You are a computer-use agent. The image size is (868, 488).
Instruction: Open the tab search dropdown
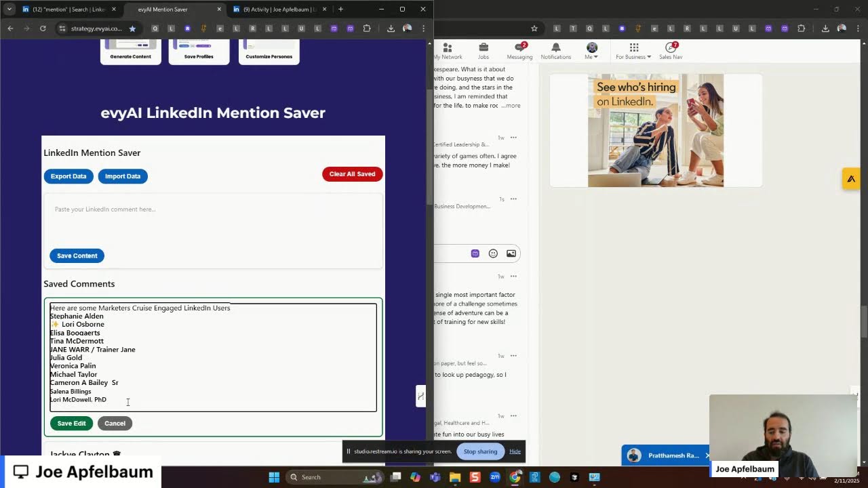[x=9, y=9]
